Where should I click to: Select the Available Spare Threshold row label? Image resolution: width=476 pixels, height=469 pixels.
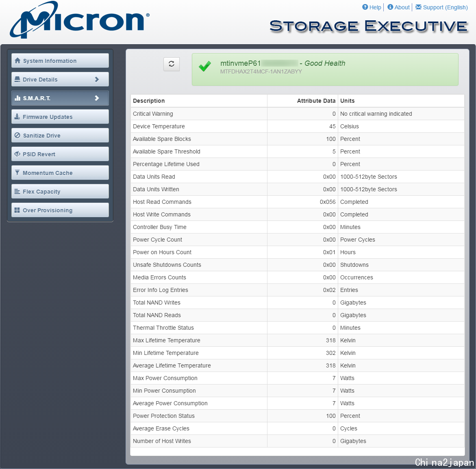[x=167, y=151]
